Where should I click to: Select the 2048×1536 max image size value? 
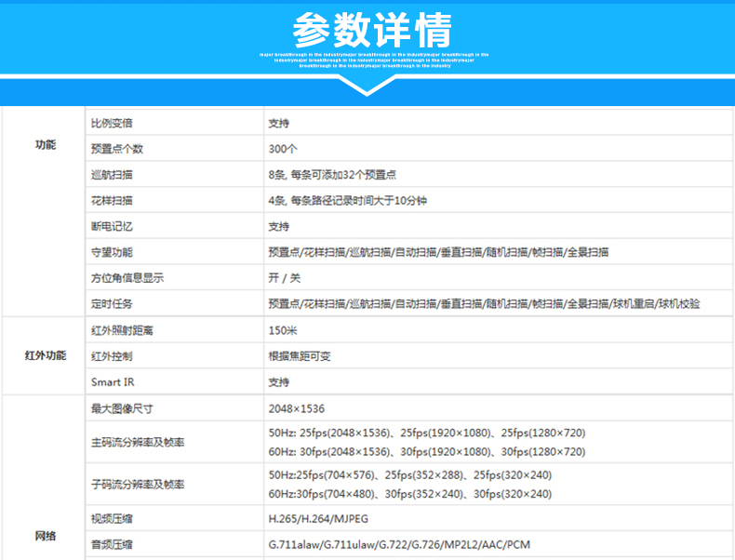point(296,408)
